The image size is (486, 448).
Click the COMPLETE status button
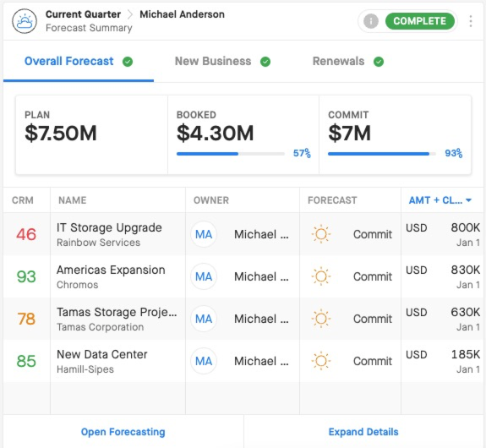(x=420, y=21)
